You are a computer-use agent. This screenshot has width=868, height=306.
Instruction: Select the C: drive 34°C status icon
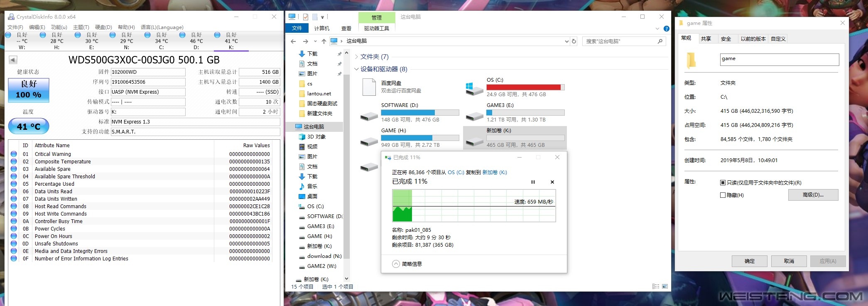coord(147,35)
